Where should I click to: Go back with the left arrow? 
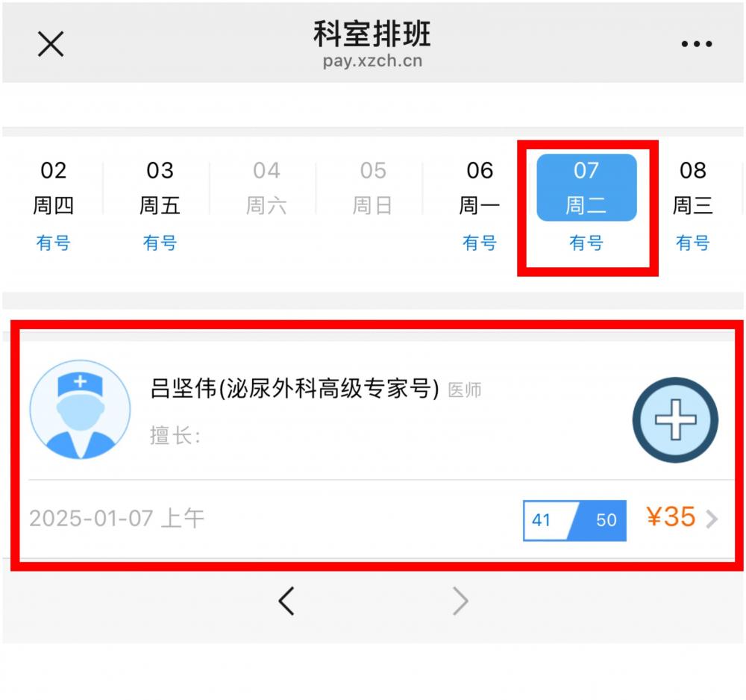coord(286,601)
